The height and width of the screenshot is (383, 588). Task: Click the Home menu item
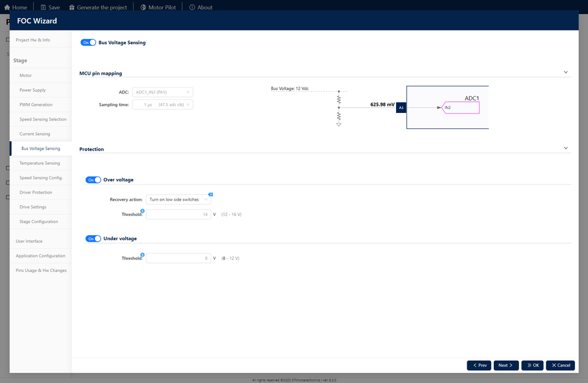16,8
